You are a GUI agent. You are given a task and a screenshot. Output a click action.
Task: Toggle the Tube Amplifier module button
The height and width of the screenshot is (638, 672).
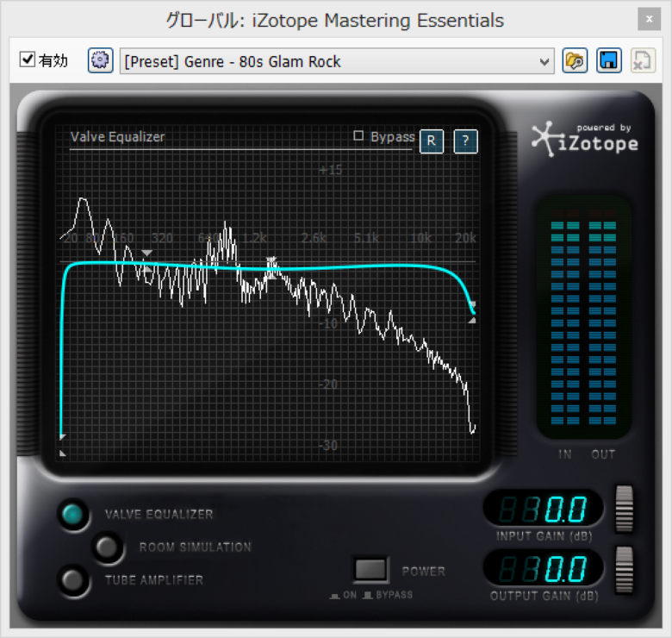point(73,580)
